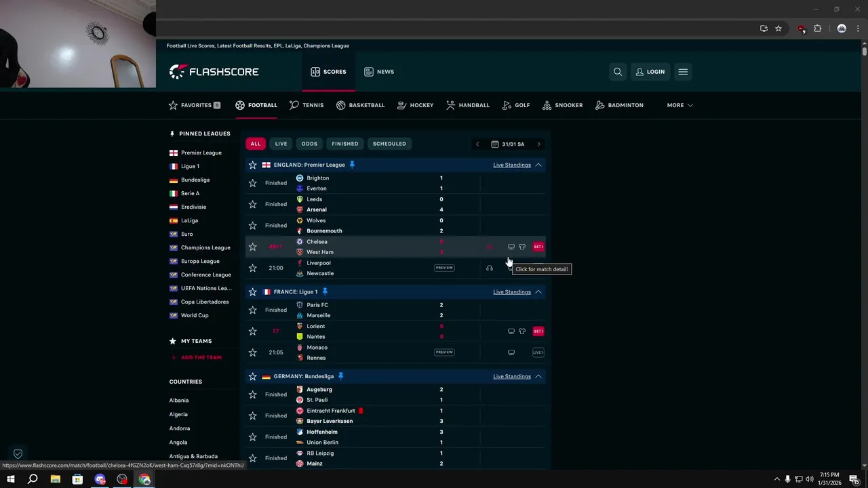Go to next day arrow
Screen dimensions: 868x488
click(x=539, y=144)
